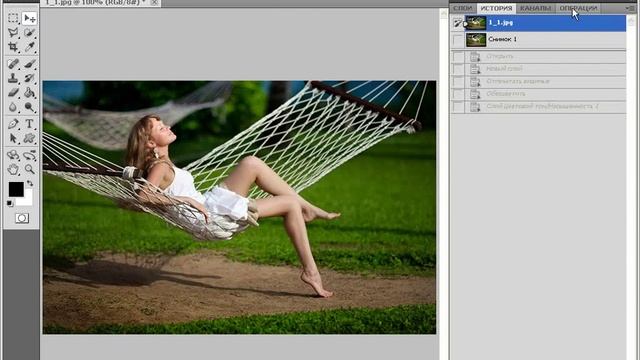The height and width of the screenshot is (360, 640).
Task: Select the Crop tool
Action: tap(13, 47)
